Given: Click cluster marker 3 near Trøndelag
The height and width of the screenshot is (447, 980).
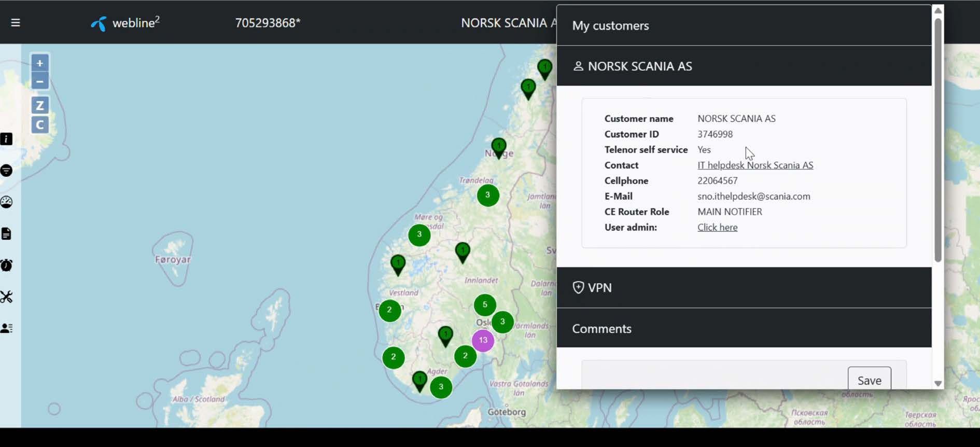Looking at the screenshot, I should coord(487,195).
